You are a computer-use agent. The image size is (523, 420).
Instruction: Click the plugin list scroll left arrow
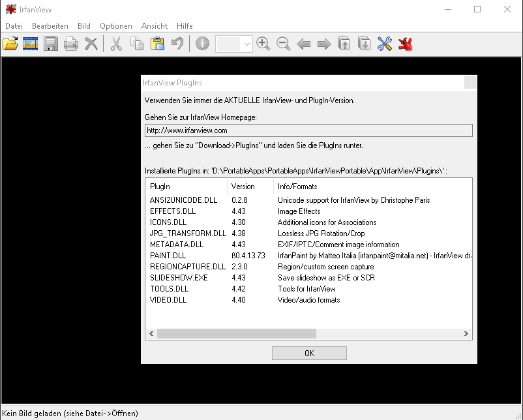pyautogui.click(x=151, y=334)
